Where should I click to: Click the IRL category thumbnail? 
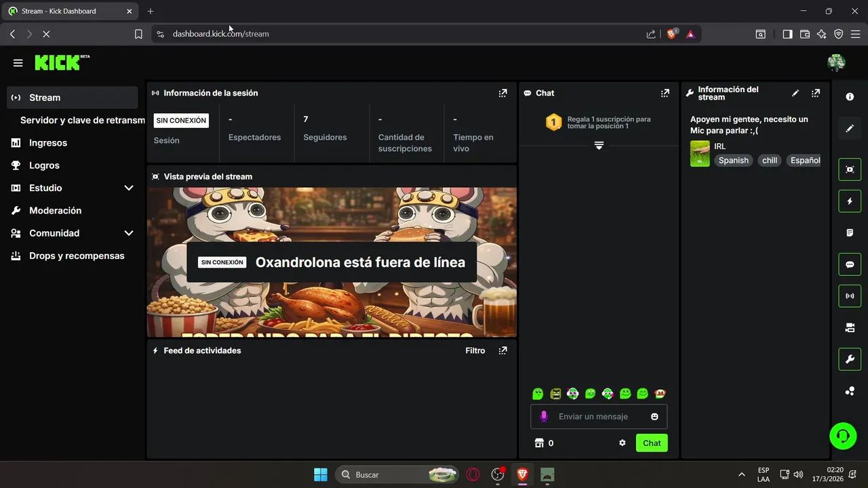click(700, 154)
